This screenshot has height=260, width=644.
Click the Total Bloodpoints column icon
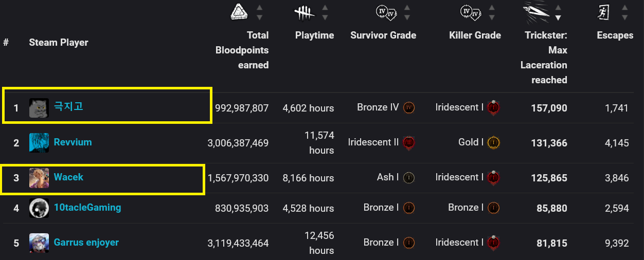point(239,12)
